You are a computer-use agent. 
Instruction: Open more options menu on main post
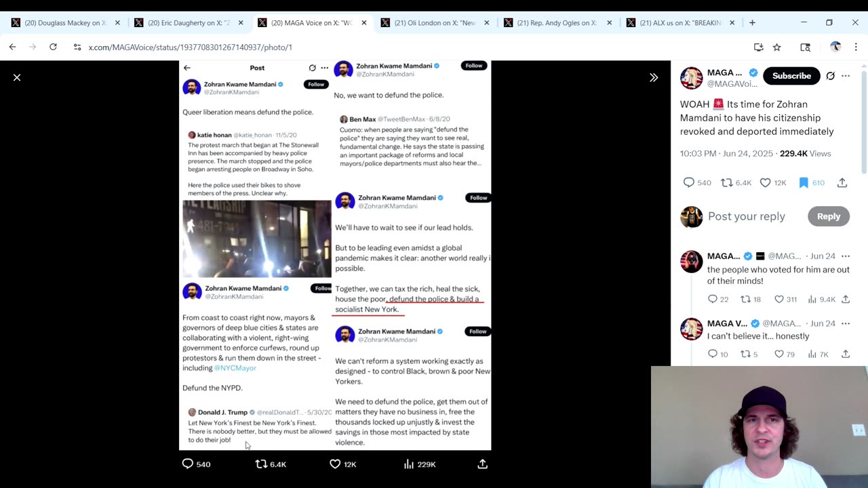tap(846, 76)
